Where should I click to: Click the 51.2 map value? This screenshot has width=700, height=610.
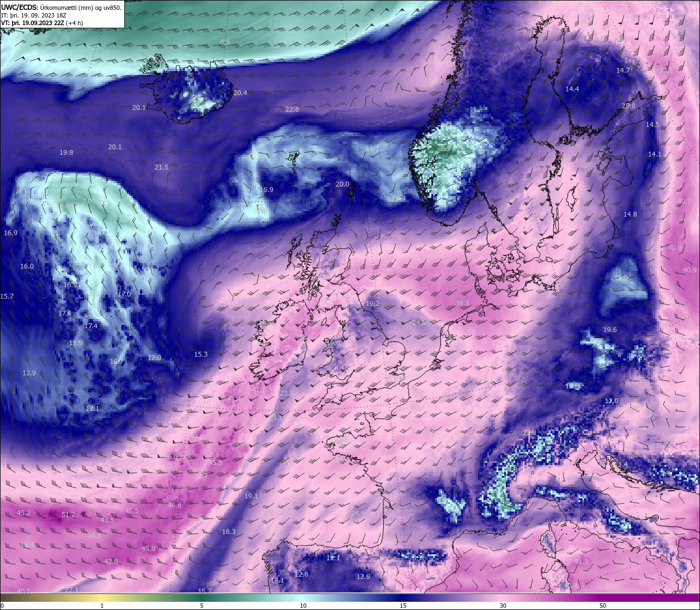coord(68,515)
